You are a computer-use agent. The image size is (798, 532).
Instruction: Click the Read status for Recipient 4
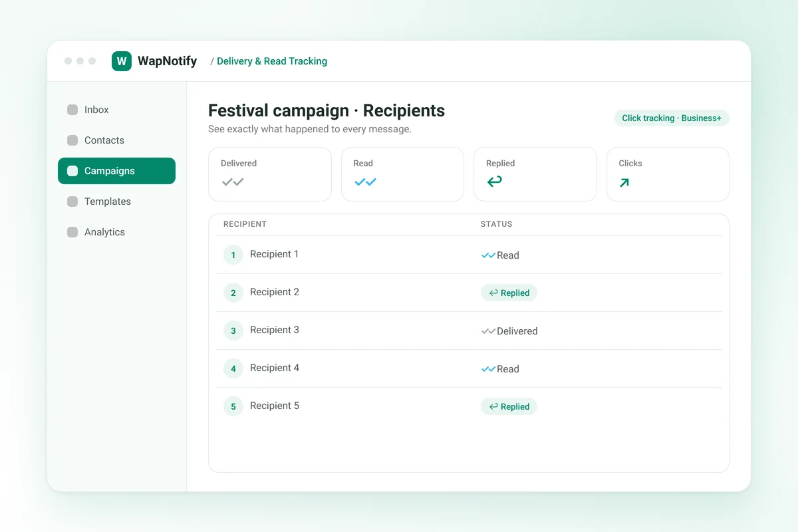pos(500,369)
